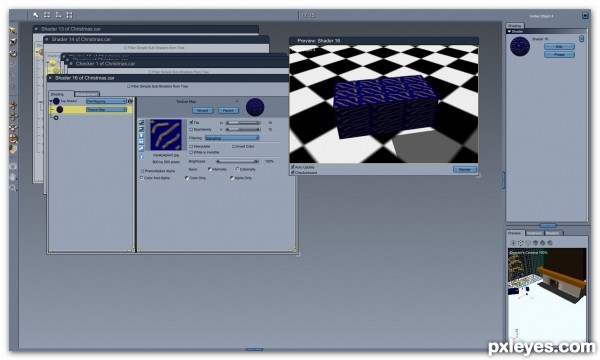Click the magnifier zoom tool in left toolbar

13,188
